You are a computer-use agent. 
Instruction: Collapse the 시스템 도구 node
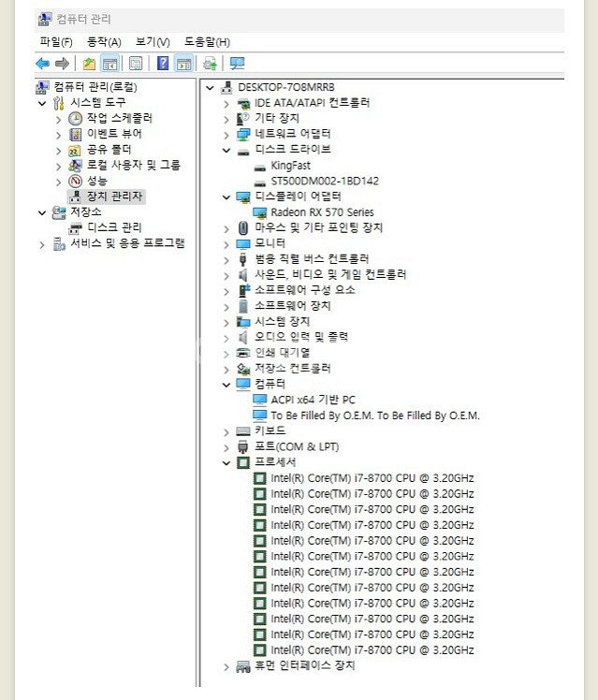point(42,104)
